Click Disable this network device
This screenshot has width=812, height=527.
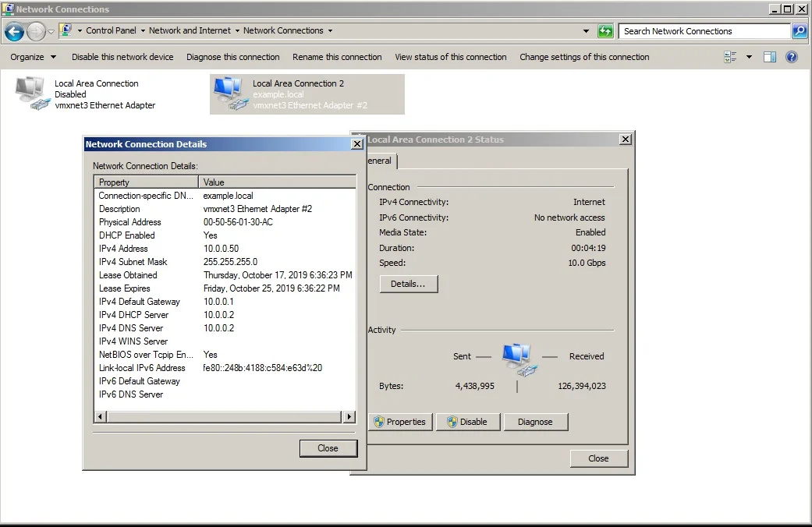pyautogui.click(x=122, y=57)
